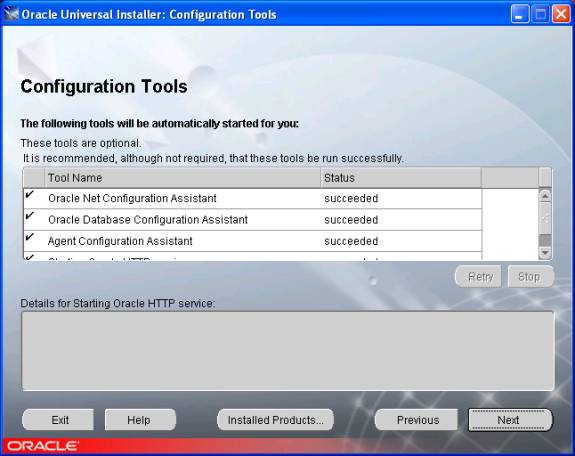This screenshot has height=456, width=575.
Task: Select the Oracle Net Configuration Assistant row
Action: point(253,198)
